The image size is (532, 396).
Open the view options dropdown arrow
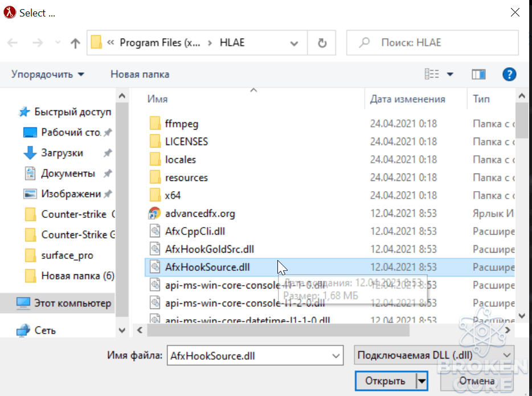pos(450,74)
